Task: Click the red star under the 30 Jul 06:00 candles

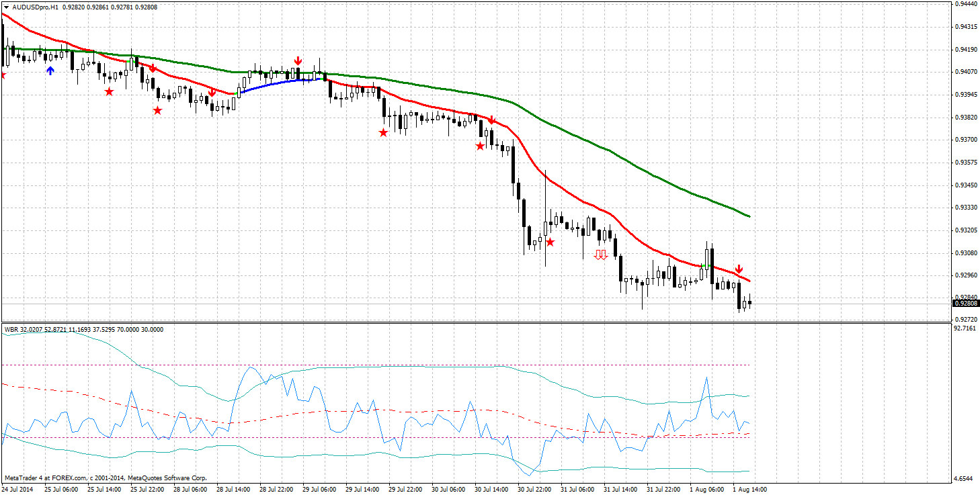Action: pyautogui.click(x=481, y=144)
